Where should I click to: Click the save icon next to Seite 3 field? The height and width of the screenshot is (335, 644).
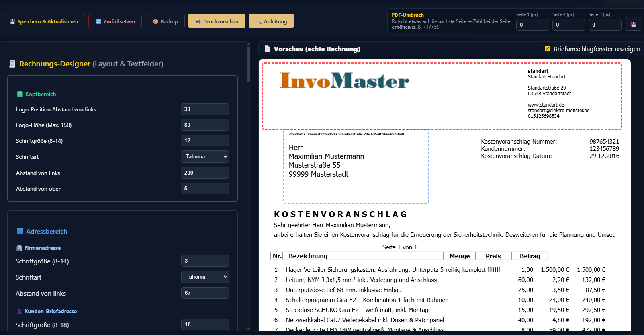pos(634,25)
